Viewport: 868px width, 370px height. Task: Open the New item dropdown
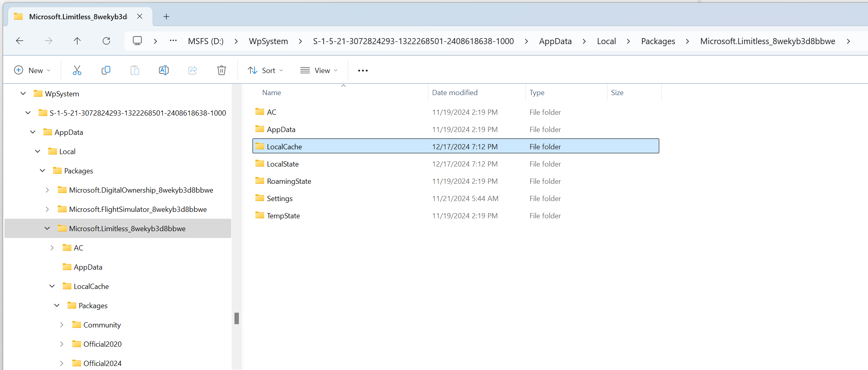point(33,71)
